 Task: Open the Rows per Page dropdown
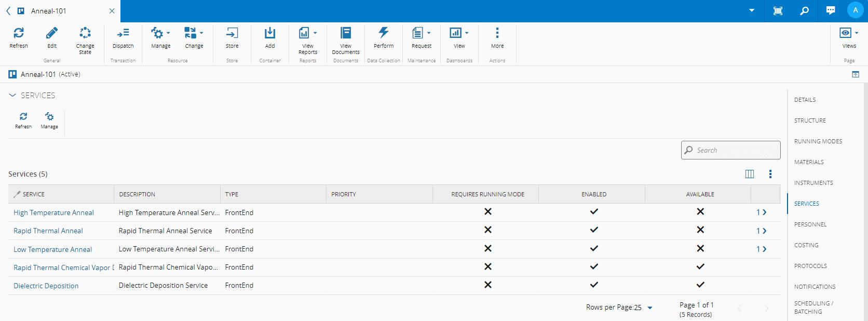coord(649,307)
